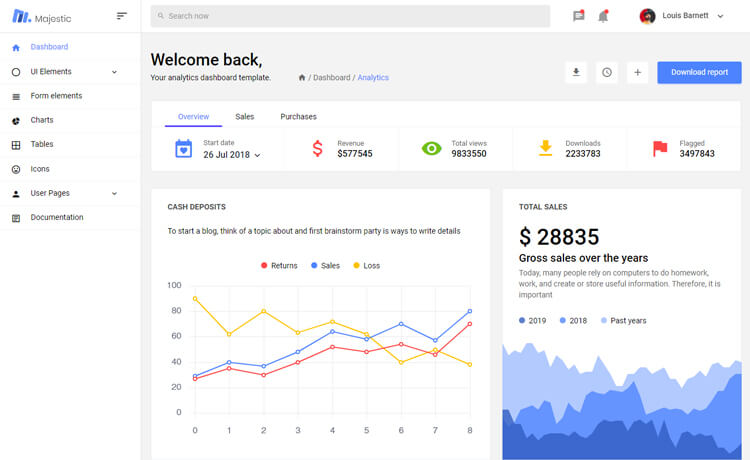The width and height of the screenshot is (750, 460).
Task: Toggle the Returns series in chart legend
Action: coord(279,265)
